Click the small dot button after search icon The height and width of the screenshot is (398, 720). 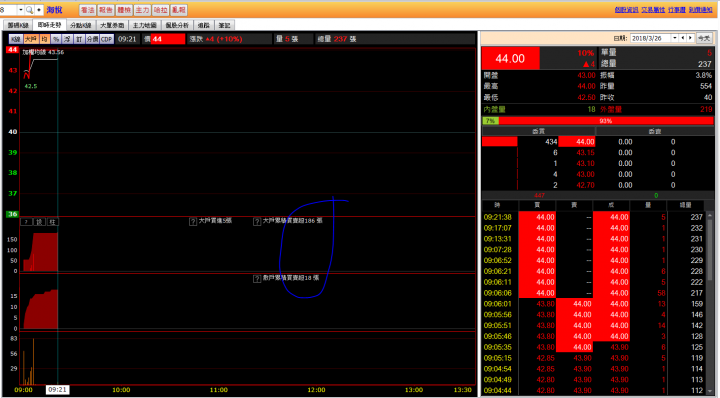tap(39, 10)
